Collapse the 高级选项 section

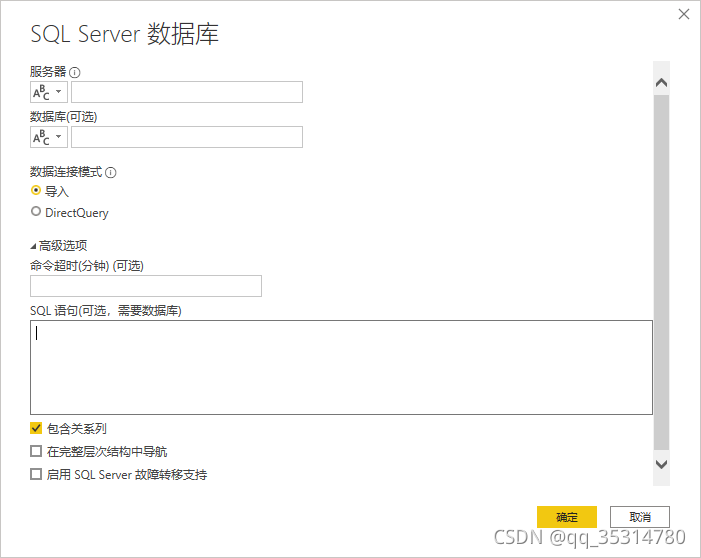tap(33, 246)
